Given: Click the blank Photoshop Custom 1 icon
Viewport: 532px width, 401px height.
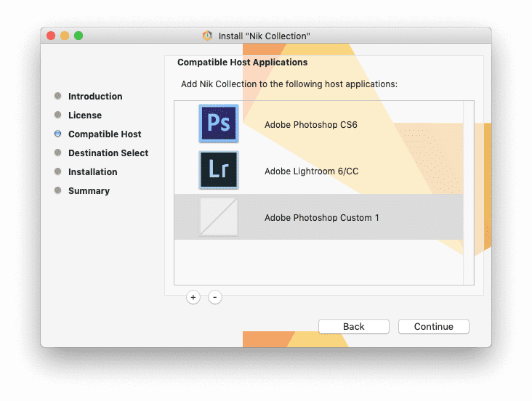Looking at the screenshot, I should [219, 216].
